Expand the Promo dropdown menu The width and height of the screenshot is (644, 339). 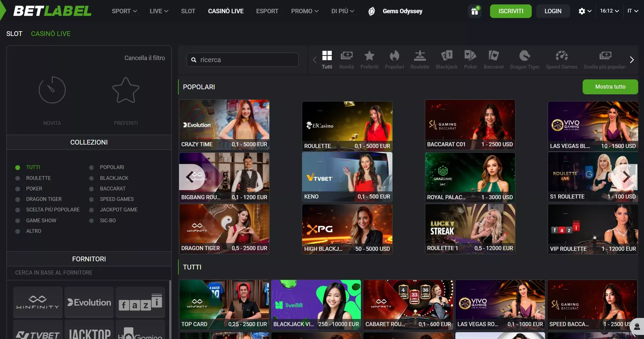[305, 11]
